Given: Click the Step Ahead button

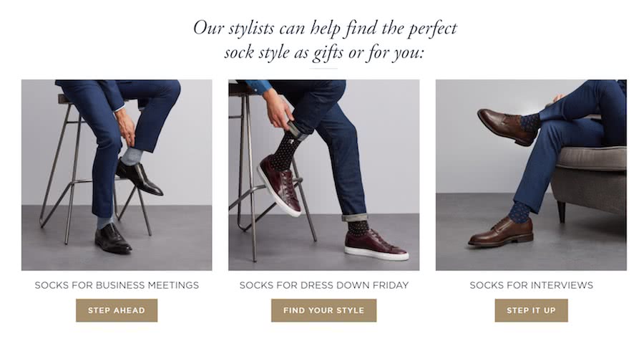Looking at the screenshot, I should point(117,310).
